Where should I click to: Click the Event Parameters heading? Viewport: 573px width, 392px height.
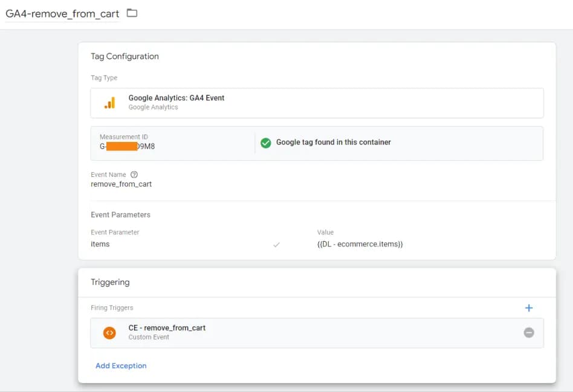pos(120,215)
